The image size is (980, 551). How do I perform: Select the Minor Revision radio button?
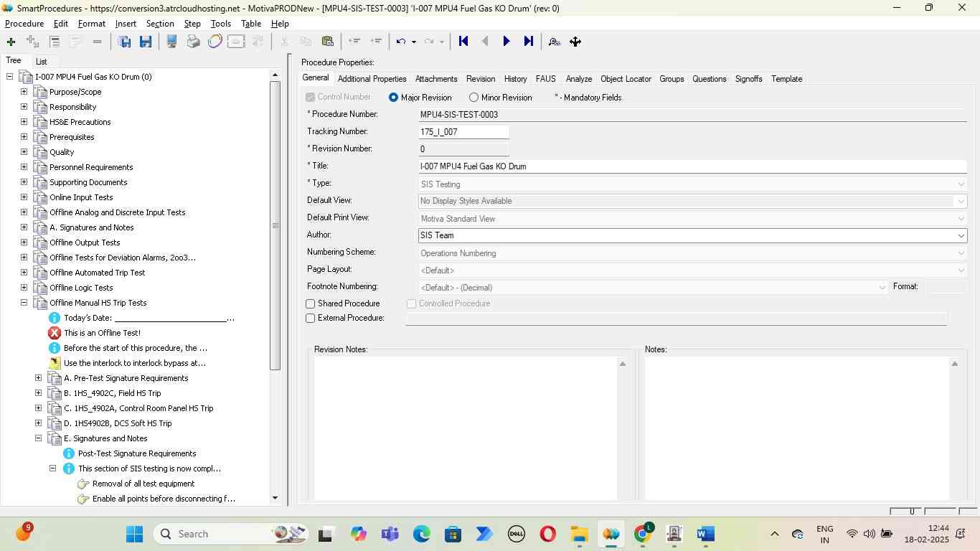pos(473,98)
